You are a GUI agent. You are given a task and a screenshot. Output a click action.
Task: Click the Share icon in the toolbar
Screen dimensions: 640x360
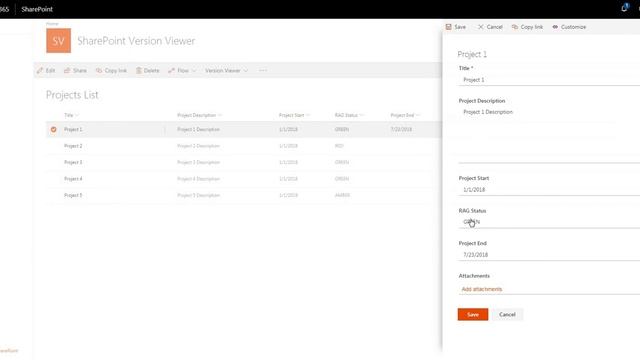coord(67,71)
